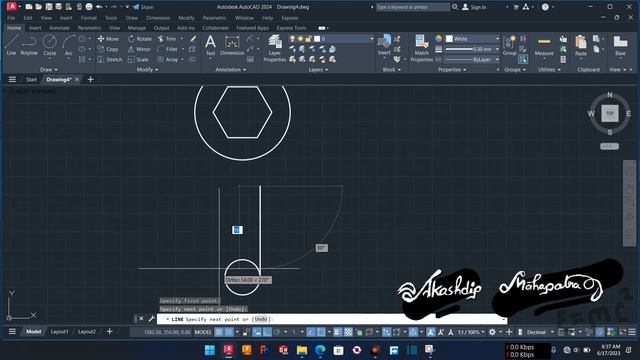Viewport: 640px width, 360px height.
Task: Click the Copy tool
Action: pyautogui.click(x=108, y=49)
